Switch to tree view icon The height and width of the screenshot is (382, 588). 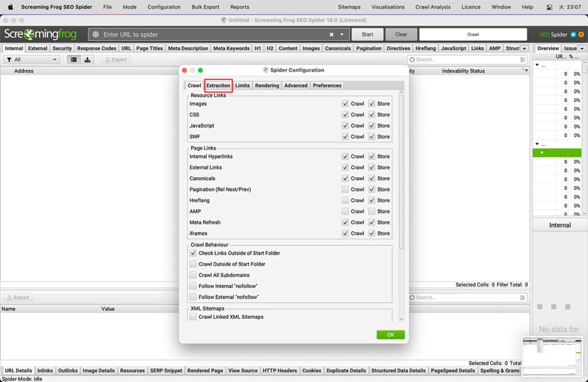click(87, 60)
